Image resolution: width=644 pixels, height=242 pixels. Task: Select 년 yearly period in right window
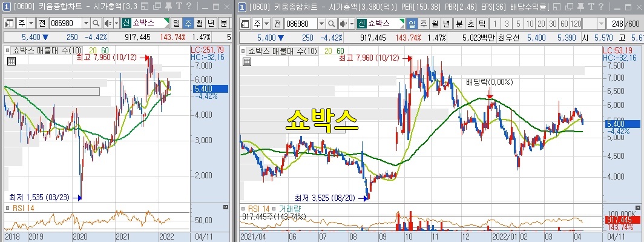pos(447,24)
